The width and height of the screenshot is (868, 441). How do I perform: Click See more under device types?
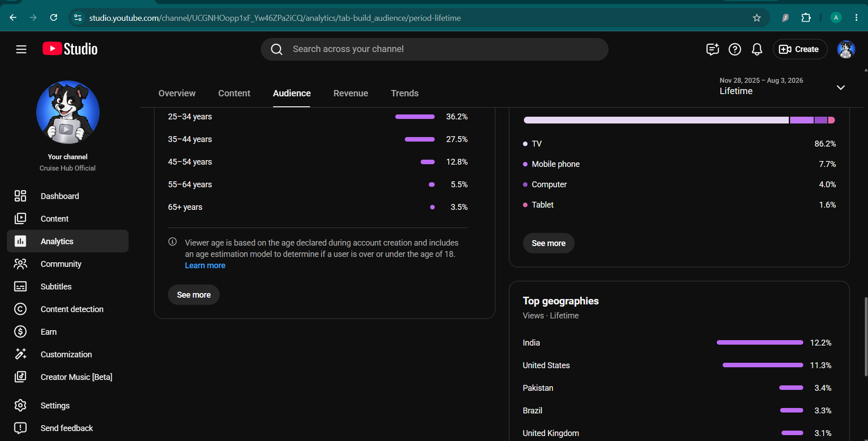[x=549, y=243]
